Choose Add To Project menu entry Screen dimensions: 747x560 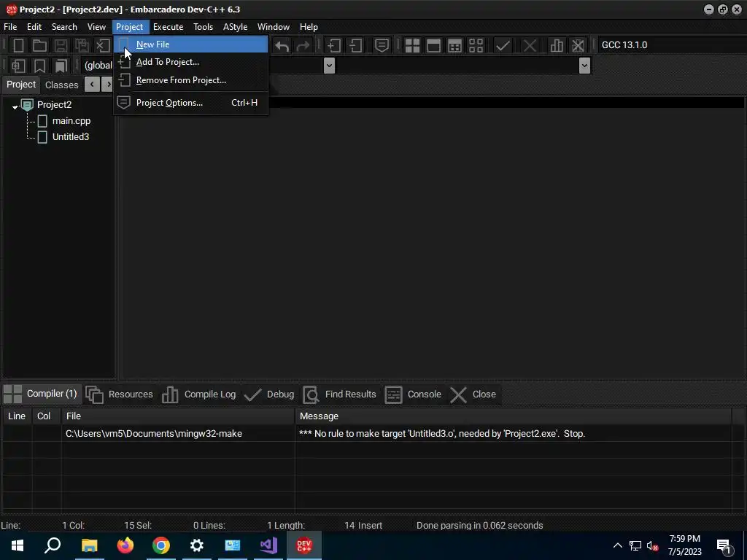point(190,62)
